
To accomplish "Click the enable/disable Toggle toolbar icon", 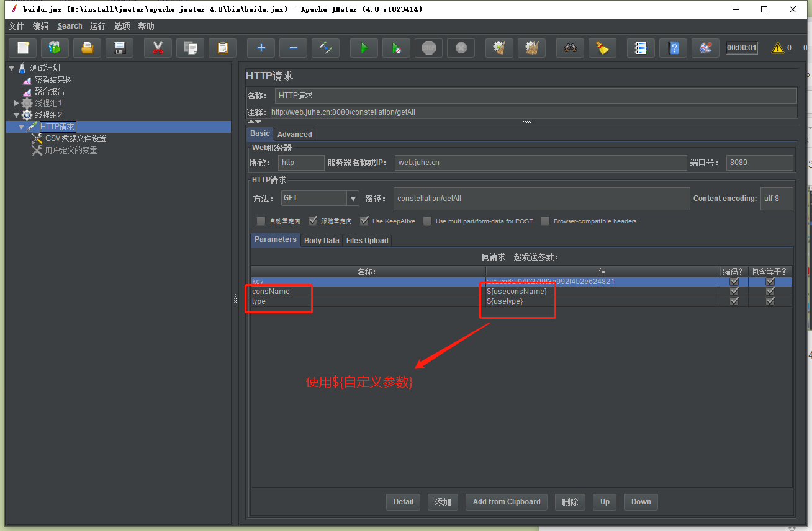I will [326, 48].
